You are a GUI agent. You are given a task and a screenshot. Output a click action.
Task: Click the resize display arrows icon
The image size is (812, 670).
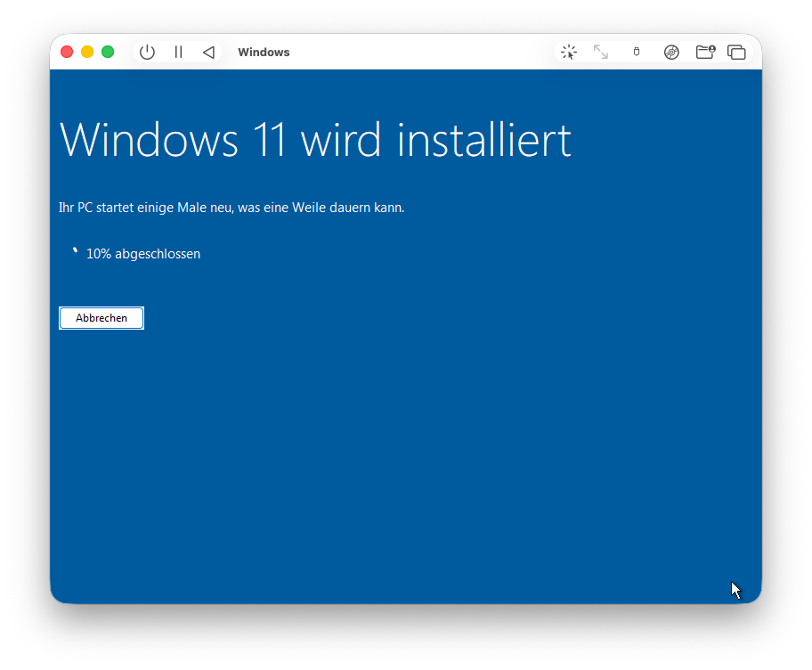point(601,53)
